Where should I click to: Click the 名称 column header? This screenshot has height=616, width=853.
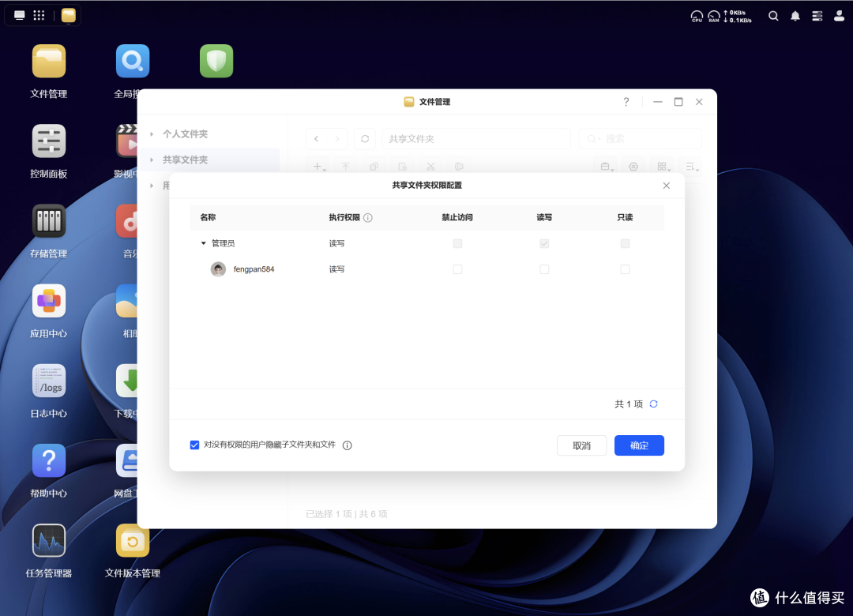(x=208, y=218)
